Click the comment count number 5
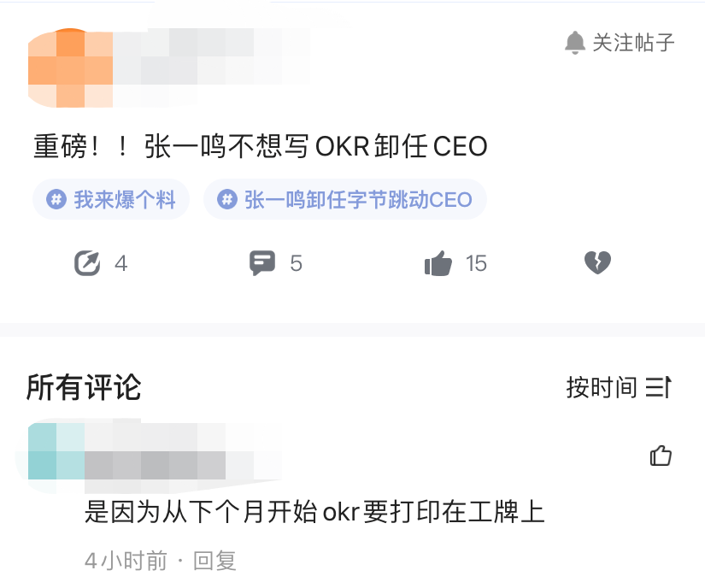The width and height of the screenshot is (705, 588). pyautogui.click(x=296, y=263)
